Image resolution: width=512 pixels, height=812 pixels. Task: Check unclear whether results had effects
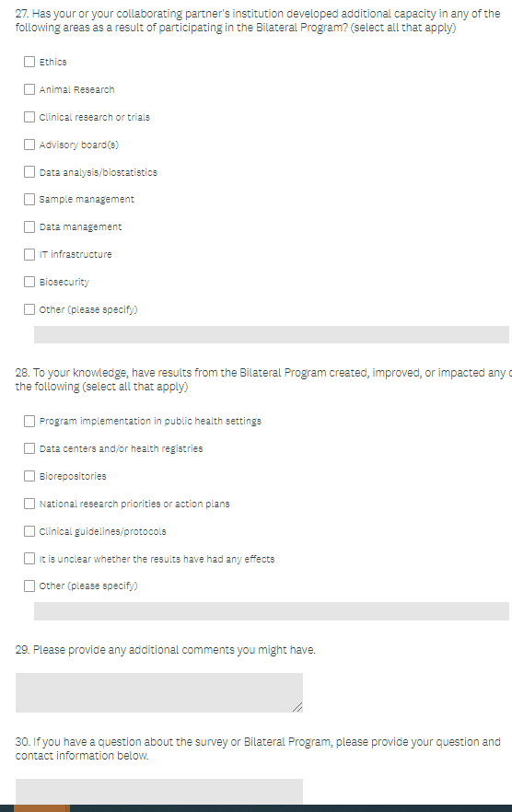pyautogui.click(x=29, y=559)
